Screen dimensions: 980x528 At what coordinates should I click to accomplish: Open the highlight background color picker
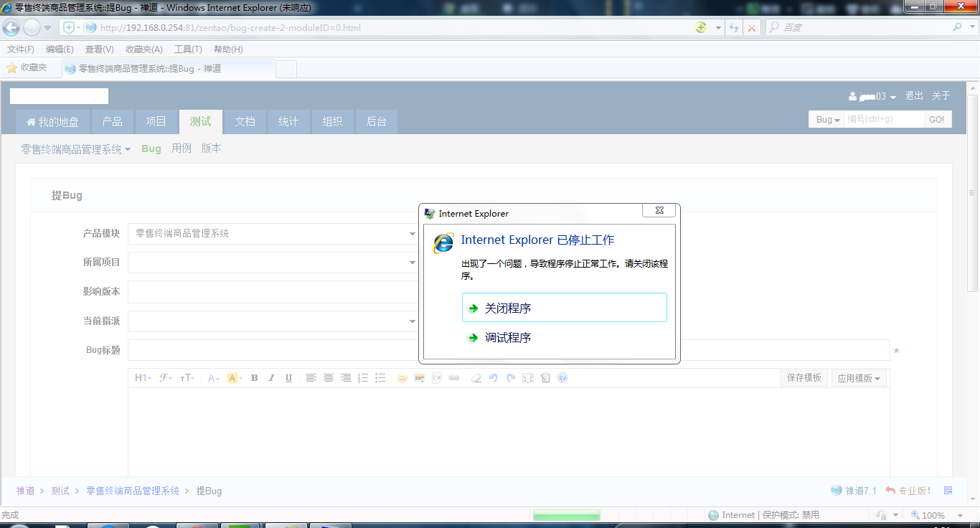235,378
